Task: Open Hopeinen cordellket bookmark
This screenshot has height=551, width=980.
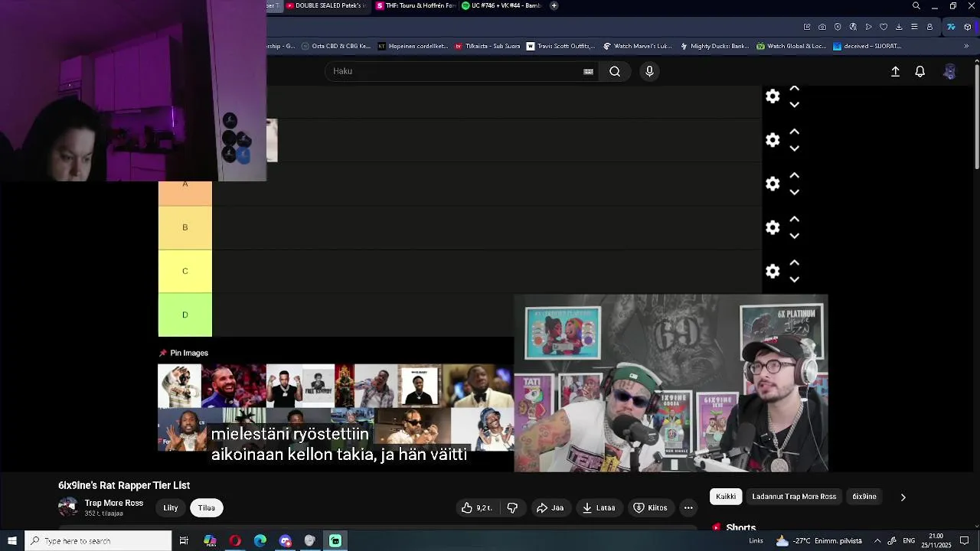Action: pos(413,46)
